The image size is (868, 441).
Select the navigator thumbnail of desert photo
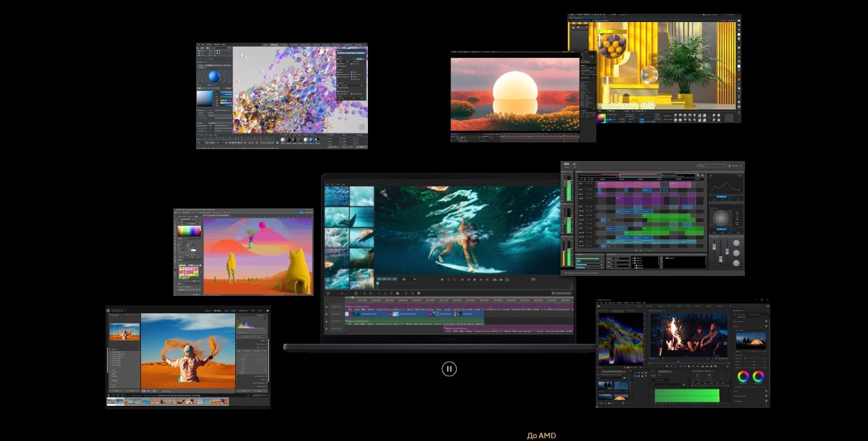[x=124, y=332]
